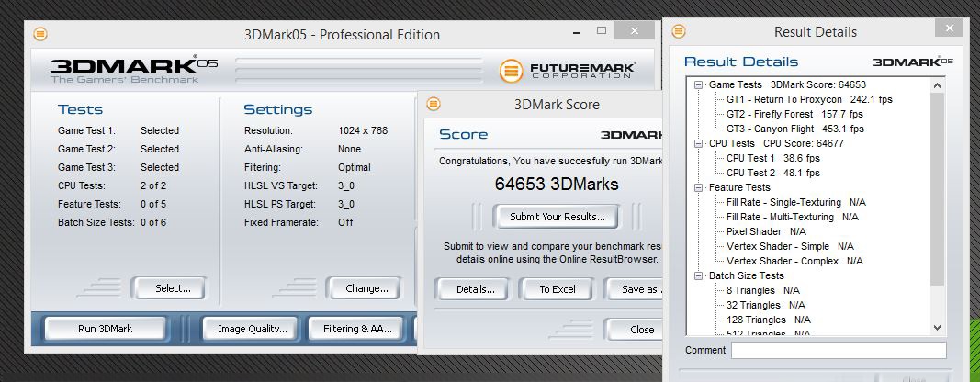This screenshot has height=382, width=980.
Task: Click the Result Details window title icon
Action: click(x=679, y=31)
